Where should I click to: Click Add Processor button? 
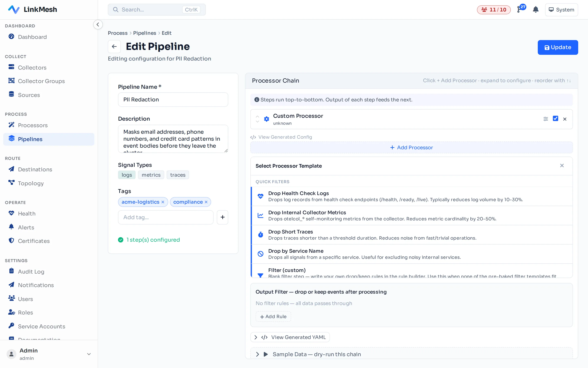[411, 147]
